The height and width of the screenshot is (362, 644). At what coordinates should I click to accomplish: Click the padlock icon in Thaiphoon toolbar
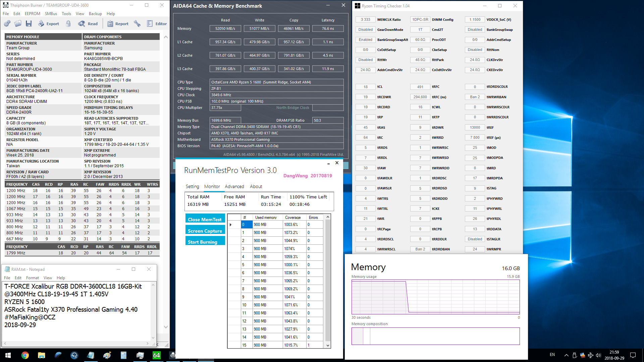click(68, 23)
